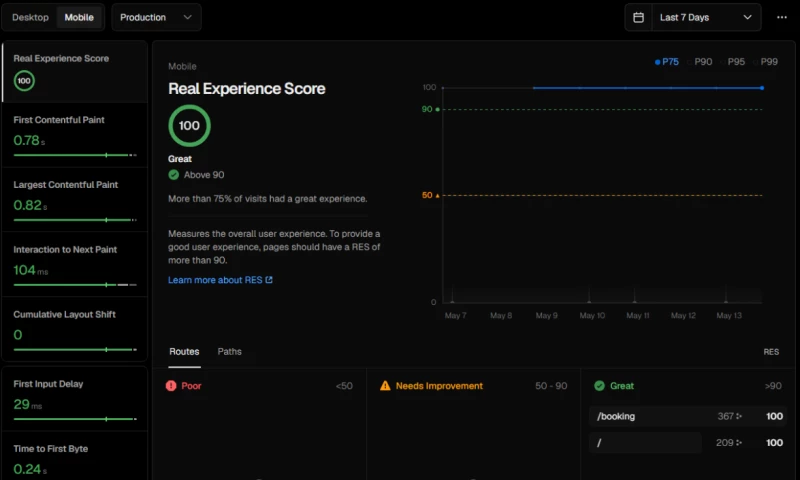Switch to the Routes tab
800x480 pixels.
click(184, 352)
